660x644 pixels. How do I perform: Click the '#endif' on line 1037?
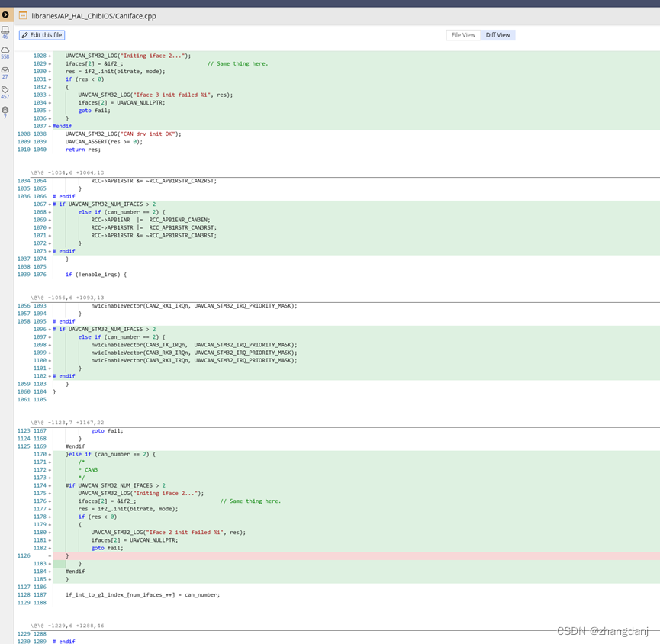point(63,126)
